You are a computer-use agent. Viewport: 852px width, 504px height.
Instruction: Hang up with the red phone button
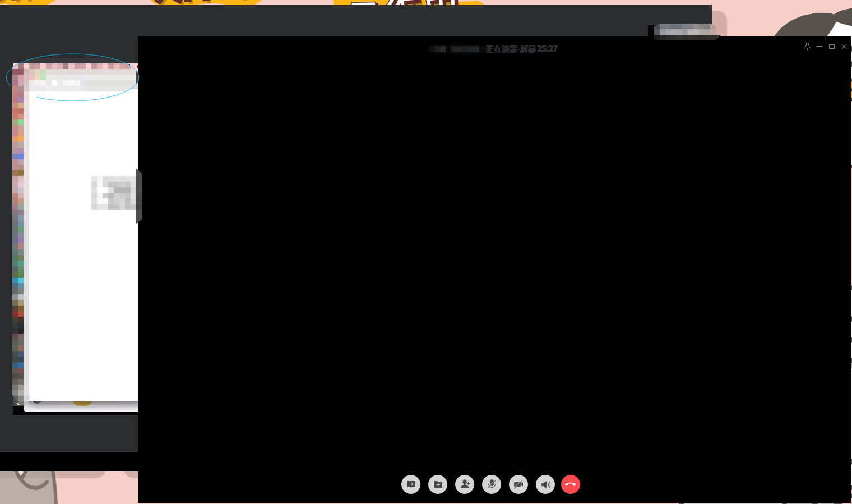click(571, 484)
